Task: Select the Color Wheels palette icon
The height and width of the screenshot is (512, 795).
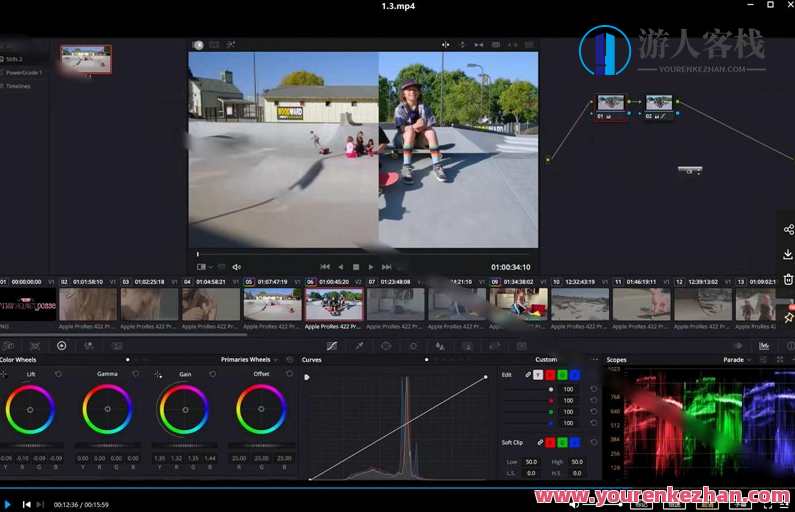Action: tap(61, 346)
